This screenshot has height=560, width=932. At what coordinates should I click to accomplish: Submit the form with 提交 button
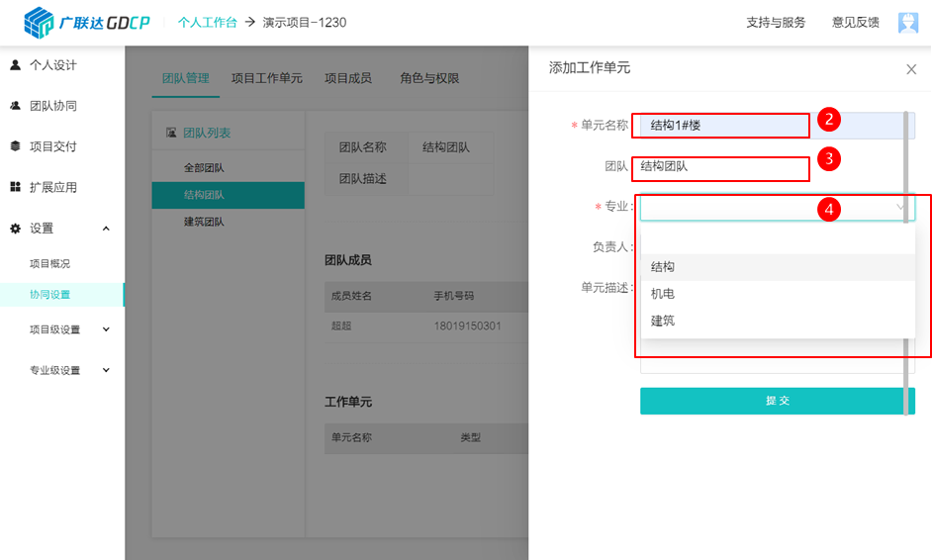click(778, 401)
